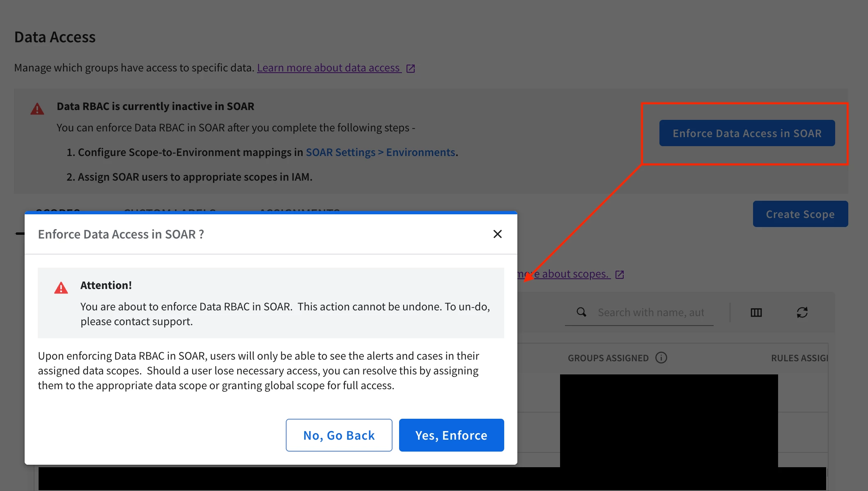The image size is (868, 491).
Task: Open SOAR Settings > Environments link
Action: point(380,152)
